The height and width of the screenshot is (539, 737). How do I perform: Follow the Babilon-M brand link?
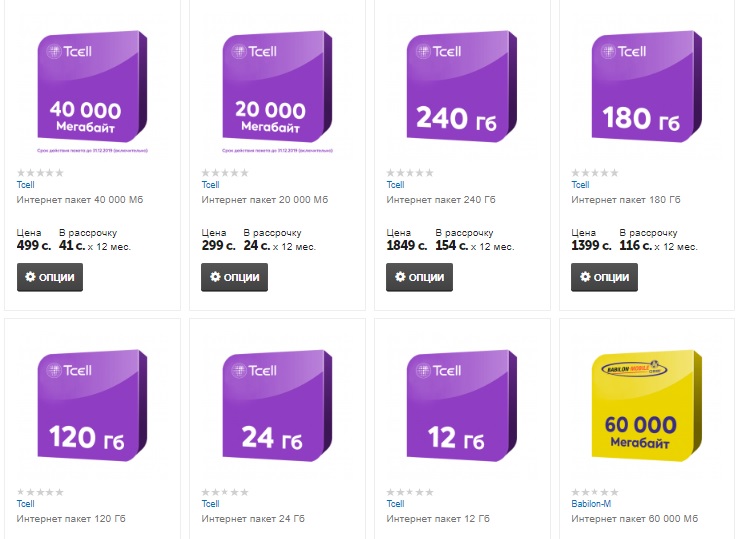pyautogui.click(x=591, y=504)
